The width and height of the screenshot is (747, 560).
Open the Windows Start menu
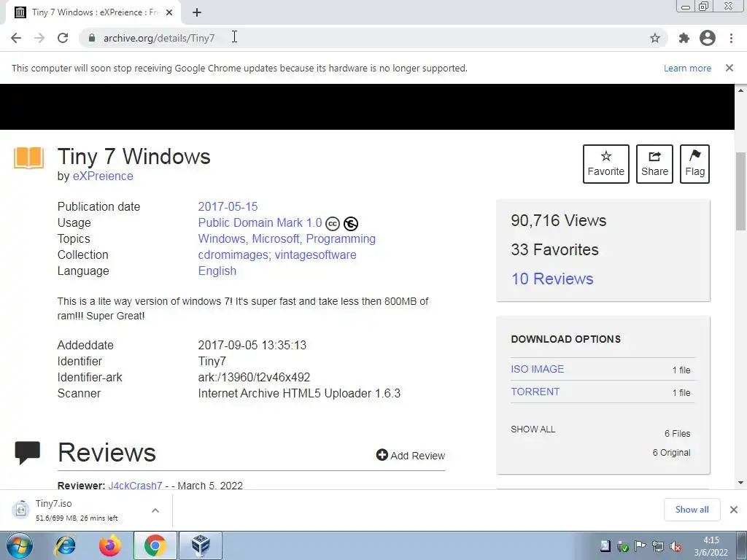tap(19, 545)
